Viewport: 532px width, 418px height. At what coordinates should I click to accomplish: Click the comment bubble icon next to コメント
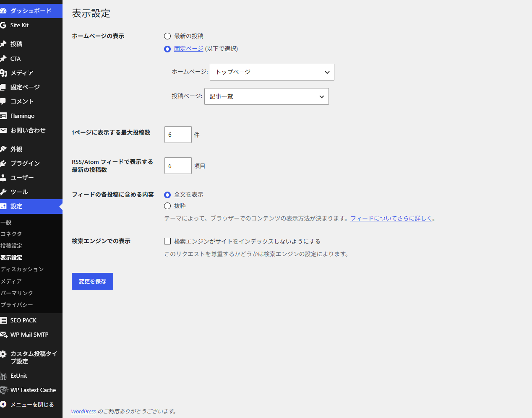tap(3, 101)
